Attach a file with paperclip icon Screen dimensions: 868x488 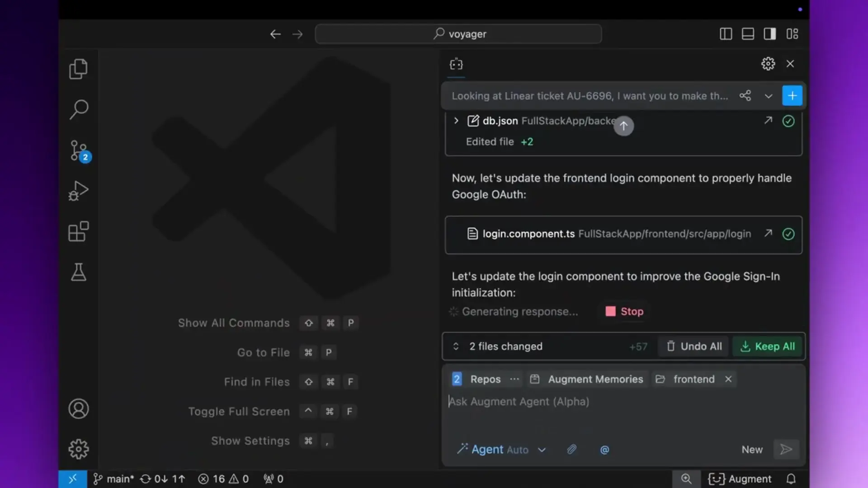(571, 450)
